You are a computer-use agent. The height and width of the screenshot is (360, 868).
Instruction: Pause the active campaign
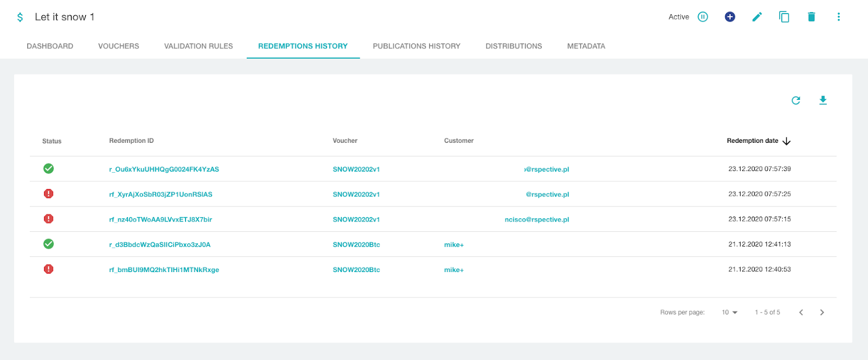pyautogui.click(x=703, y=17)
